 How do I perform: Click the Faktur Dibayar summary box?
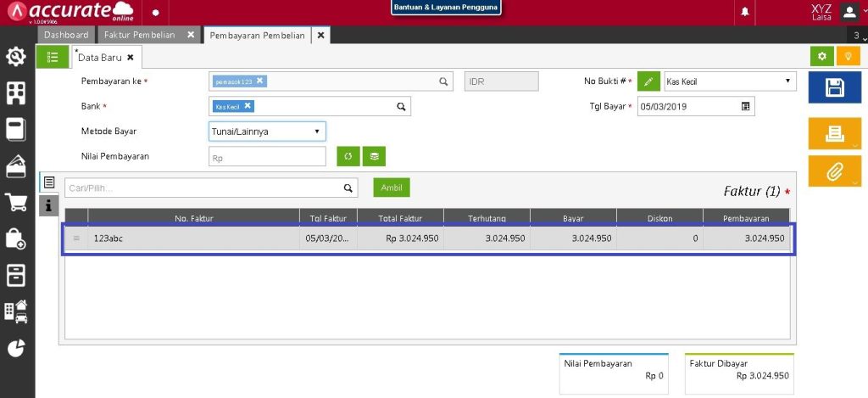tap(739, 373)
